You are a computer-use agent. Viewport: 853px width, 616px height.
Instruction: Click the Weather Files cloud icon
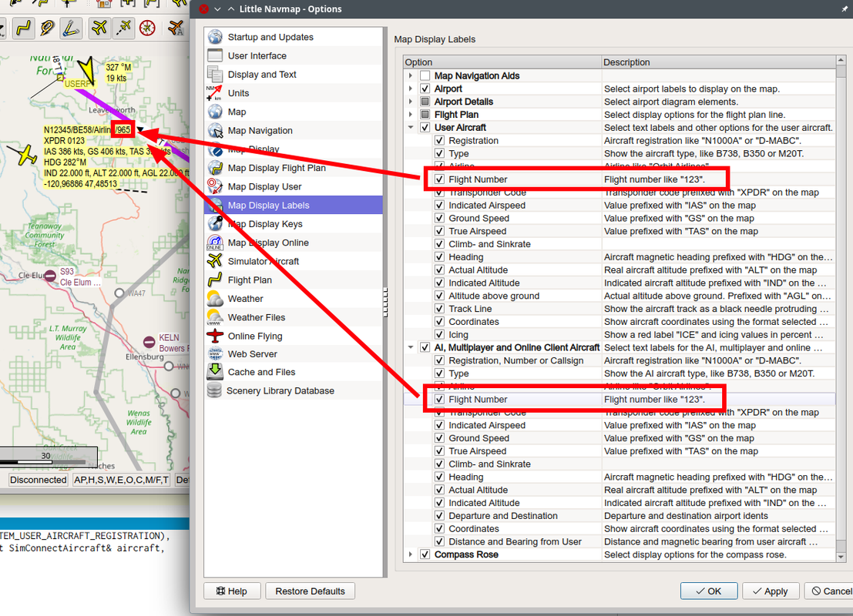[216, 317]
